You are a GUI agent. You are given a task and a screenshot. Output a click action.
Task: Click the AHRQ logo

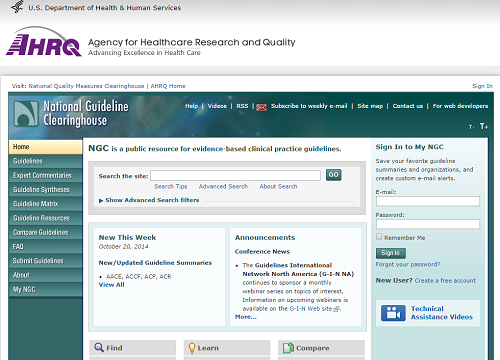[44, 42]
